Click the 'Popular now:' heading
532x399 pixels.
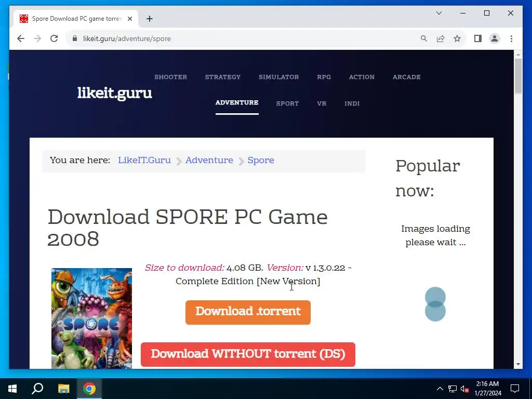point(428,178)
